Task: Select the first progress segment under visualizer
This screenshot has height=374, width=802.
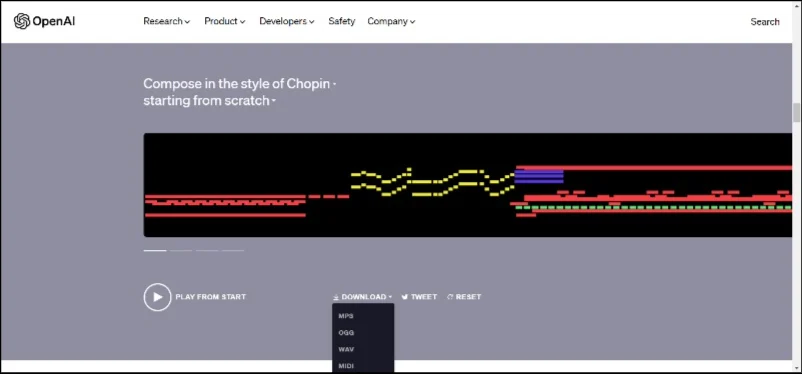Action: click(x=155, y=251)
